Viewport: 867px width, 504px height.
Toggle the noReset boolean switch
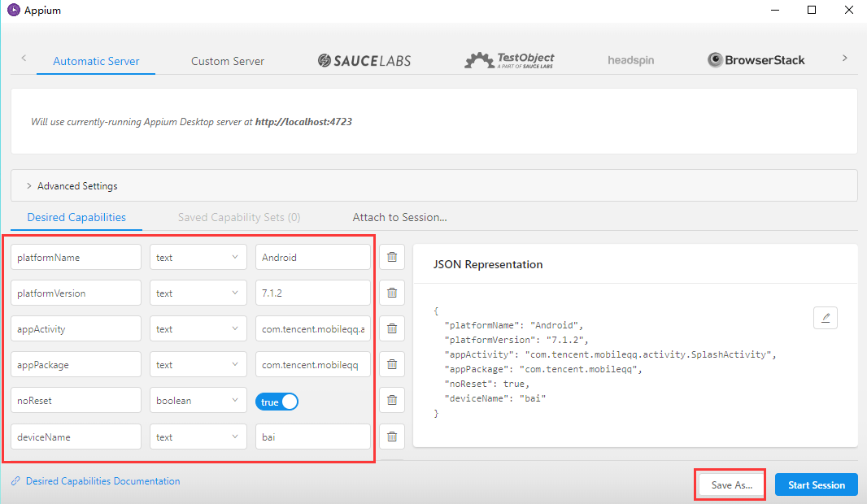(x=277, y=402)
